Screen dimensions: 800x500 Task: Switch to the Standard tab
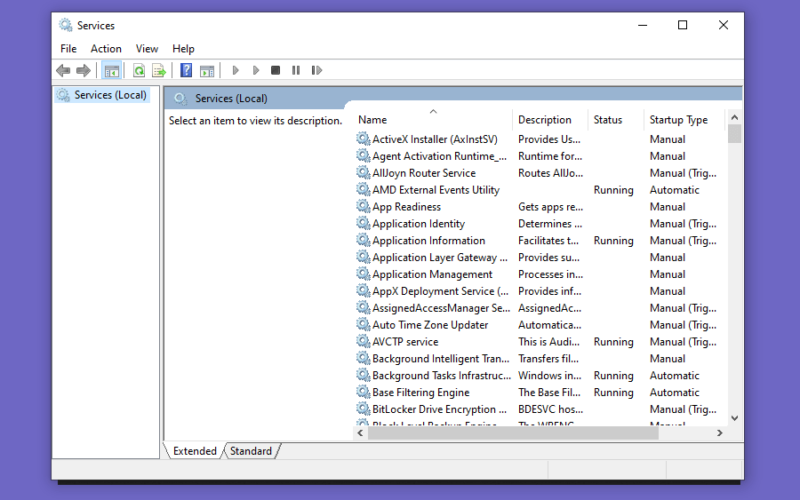tap(251, 451)
